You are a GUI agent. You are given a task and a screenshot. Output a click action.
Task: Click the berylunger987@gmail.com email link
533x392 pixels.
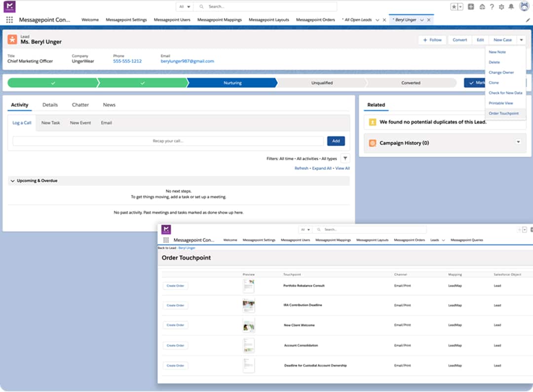coord(188,61)
